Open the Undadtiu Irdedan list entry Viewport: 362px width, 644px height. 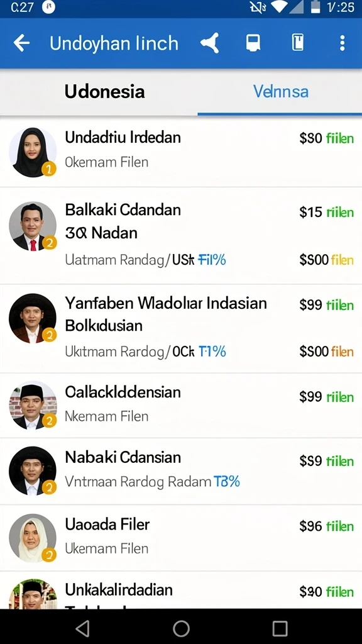coord(181,152)
